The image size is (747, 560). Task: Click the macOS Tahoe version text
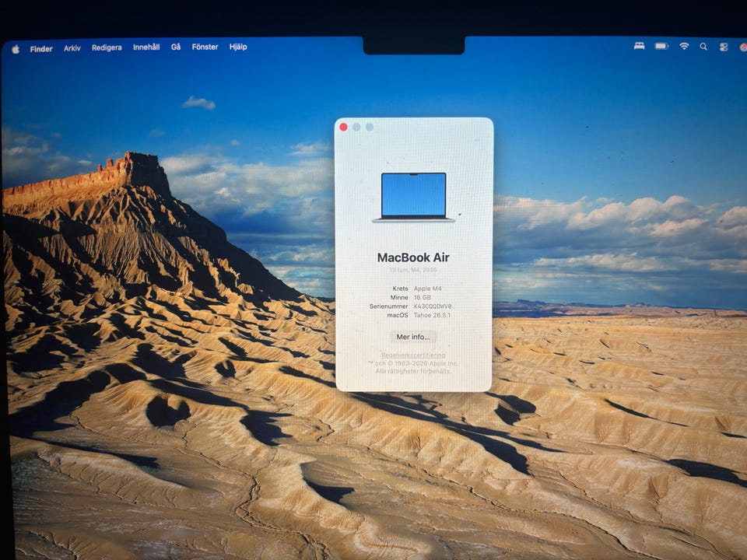[x=432, y=315]
